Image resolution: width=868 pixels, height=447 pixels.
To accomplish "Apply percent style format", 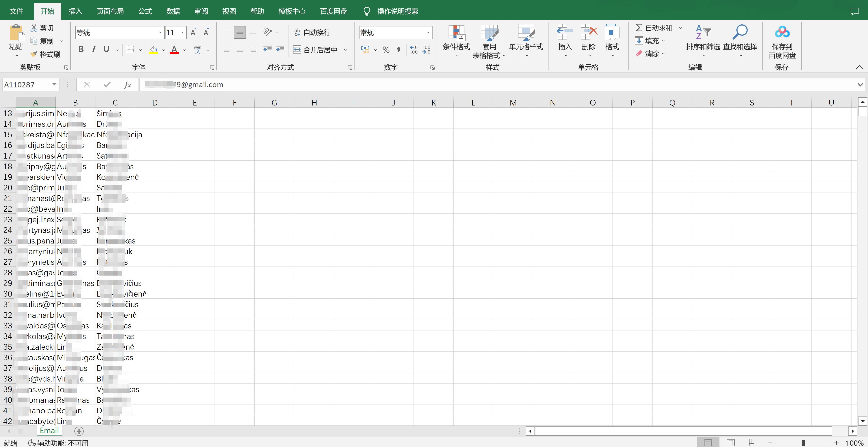I will (x=386, y=50).
